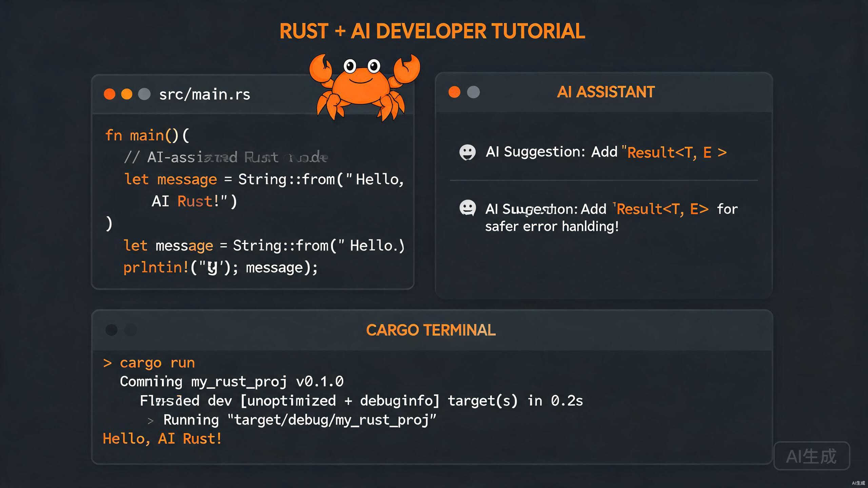
Task: Click the second dark dot in Cargo Terminal
Action: 131,330
